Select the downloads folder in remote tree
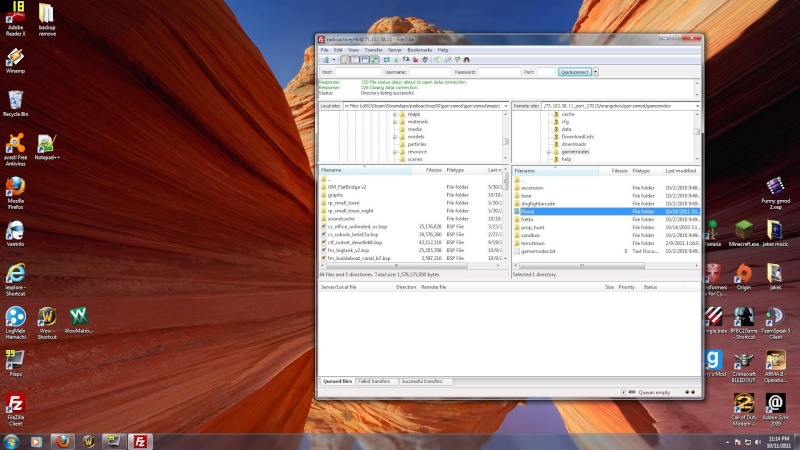The width and height of the screenshot is (800, 450). click(573, 144)
